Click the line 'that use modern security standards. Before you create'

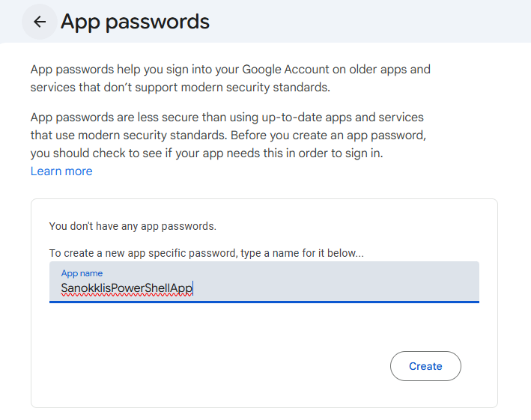228,136
